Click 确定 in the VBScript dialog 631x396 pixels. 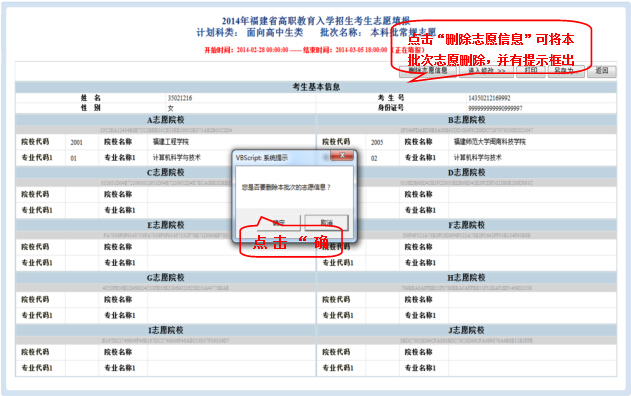point(278,222)
